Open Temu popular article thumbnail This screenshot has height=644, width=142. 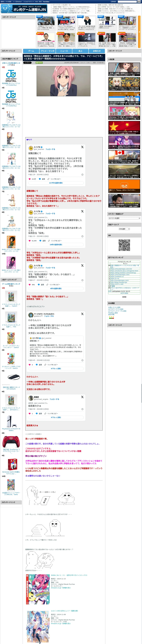tap(124, 186)
